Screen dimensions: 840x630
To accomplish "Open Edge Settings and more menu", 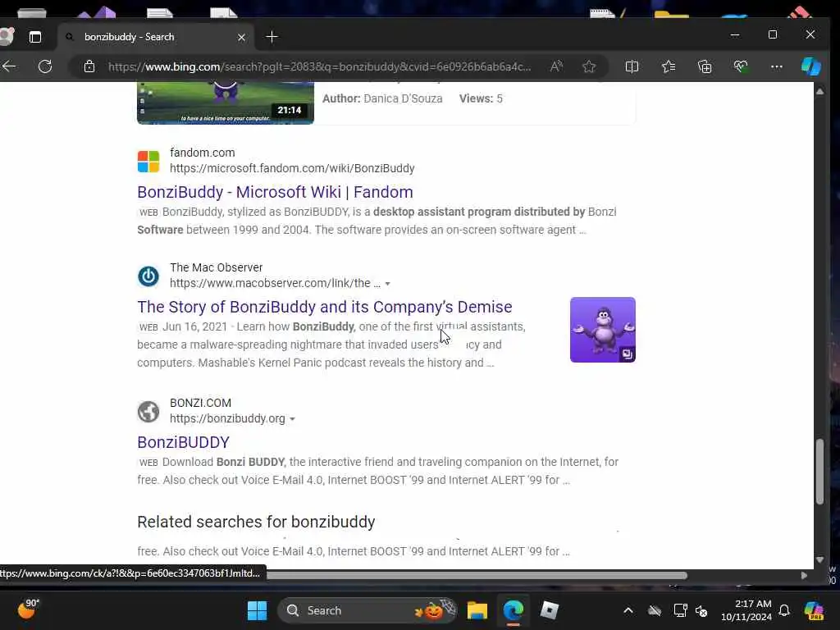I will 777,66.
